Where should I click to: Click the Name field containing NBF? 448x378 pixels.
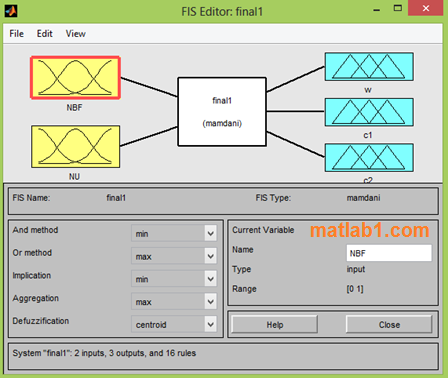pyautogui.click(x=389, y=253)
